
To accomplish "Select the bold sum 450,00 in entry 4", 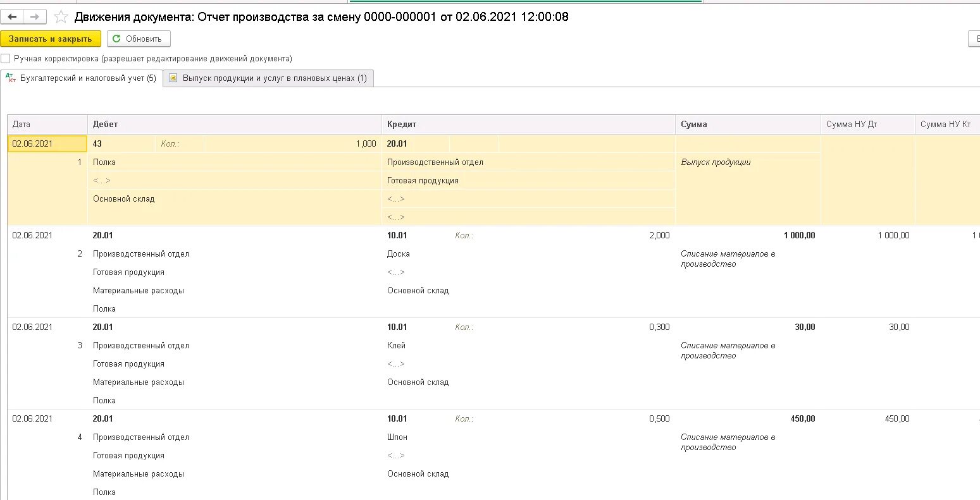I will [802, 419].
